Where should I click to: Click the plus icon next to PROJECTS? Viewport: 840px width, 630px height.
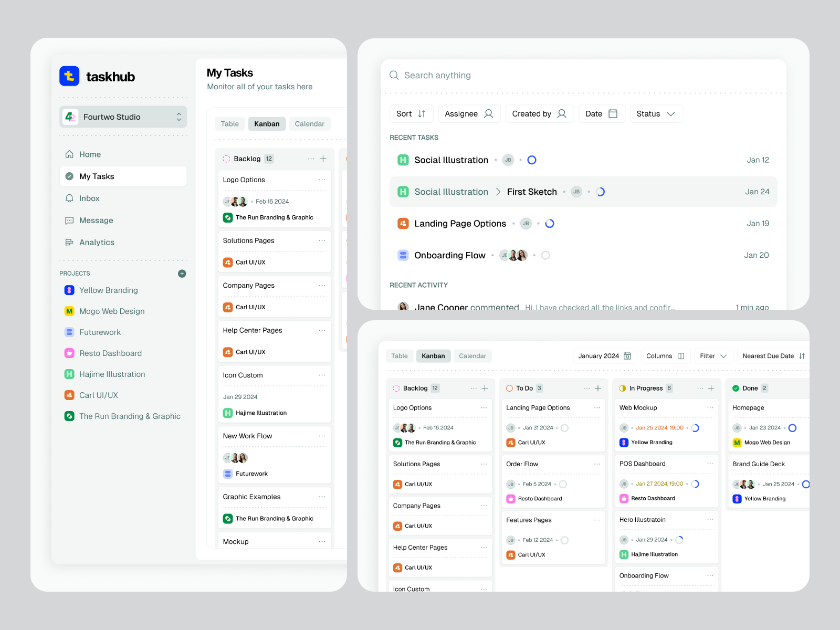(182, 273)
